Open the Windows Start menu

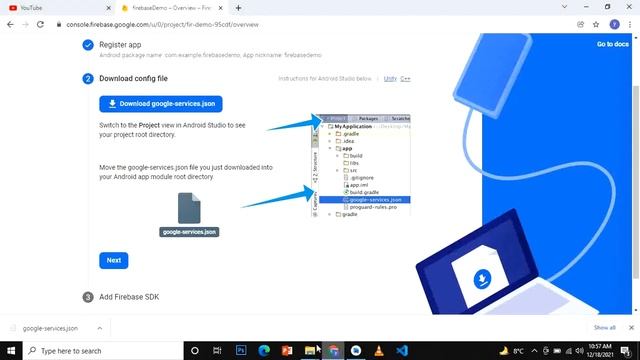click(x=11, y=351)
